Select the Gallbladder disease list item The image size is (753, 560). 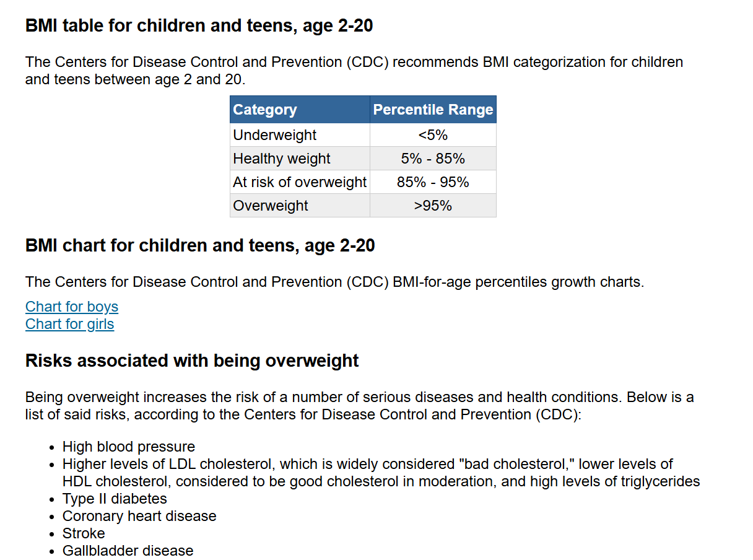[128, 551]
